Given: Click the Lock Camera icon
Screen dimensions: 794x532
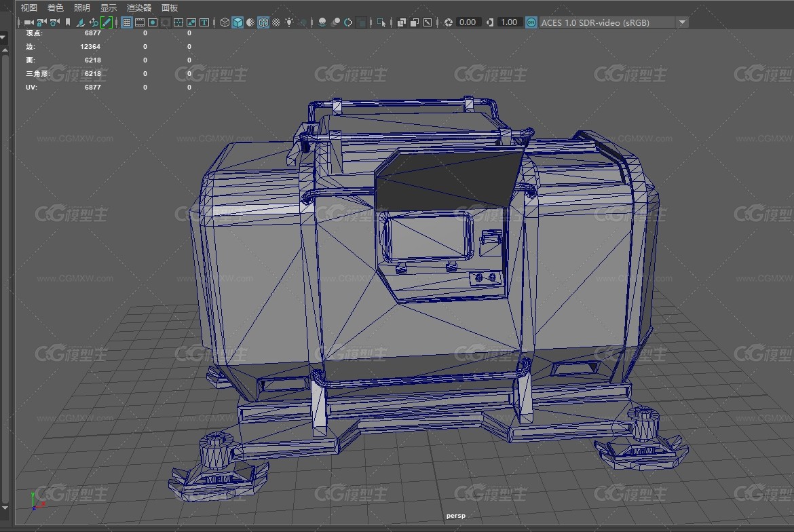Looking at the screenshot, I should (42, 22).
